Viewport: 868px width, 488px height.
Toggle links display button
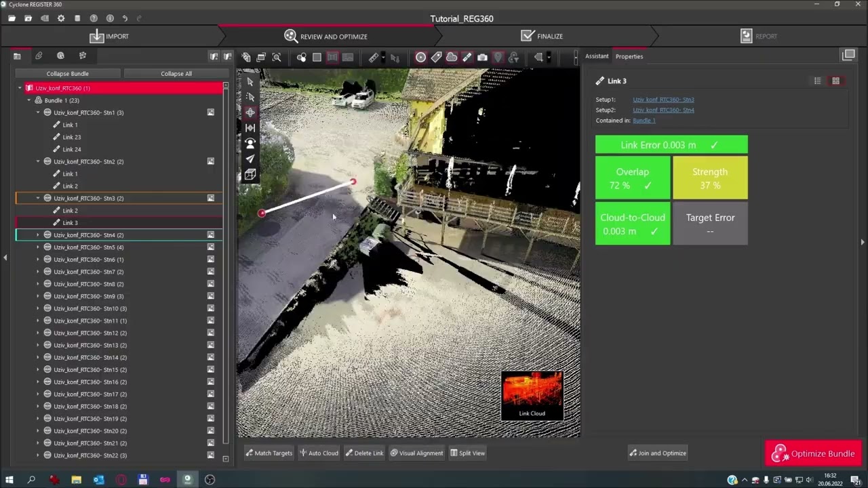467,58
